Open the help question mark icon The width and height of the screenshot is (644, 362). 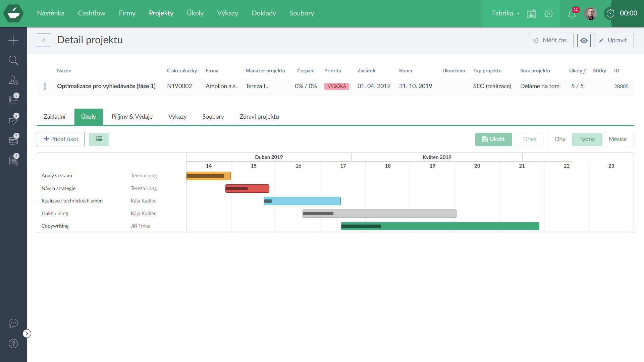point(13,344)
